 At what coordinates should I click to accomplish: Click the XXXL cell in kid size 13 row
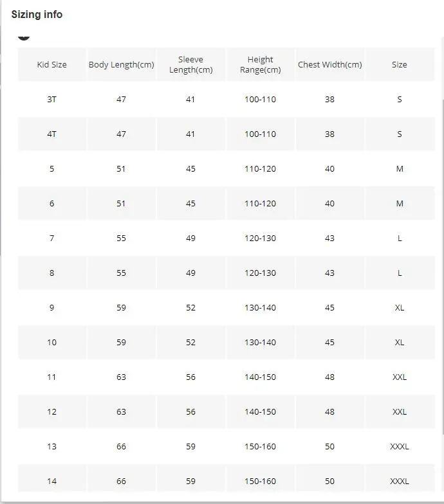pyautogui.click(x=400, y=446)
